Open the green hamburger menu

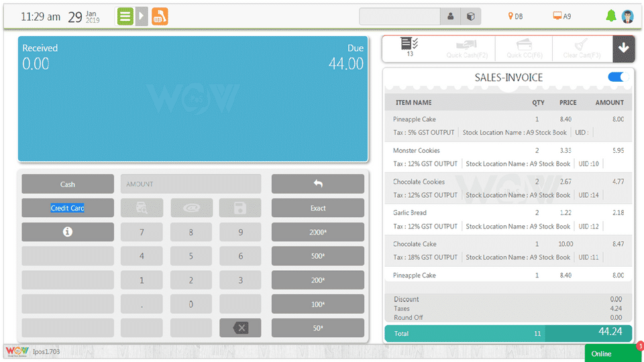tap(125, 16)
